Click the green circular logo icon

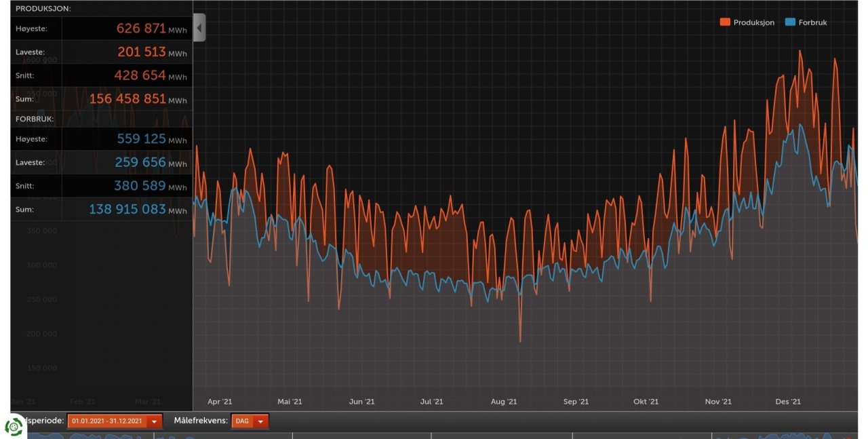(x=14, y=426)
